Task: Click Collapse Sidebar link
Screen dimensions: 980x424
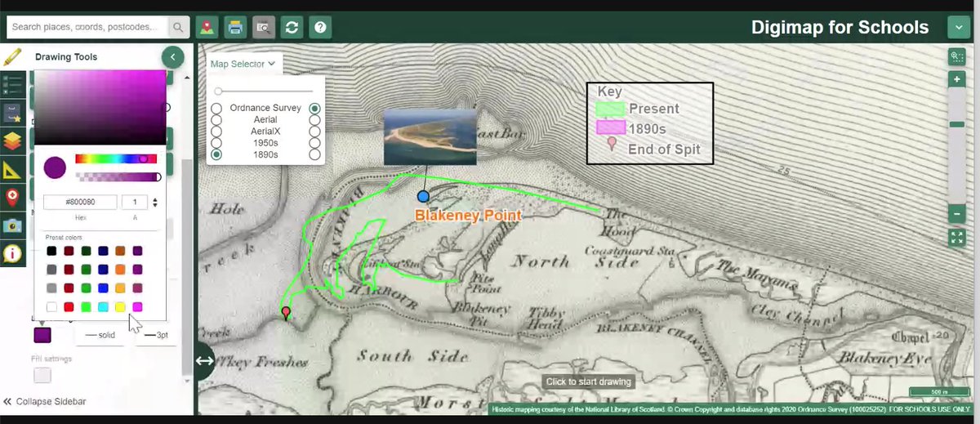Action: (x=44, y=401)
